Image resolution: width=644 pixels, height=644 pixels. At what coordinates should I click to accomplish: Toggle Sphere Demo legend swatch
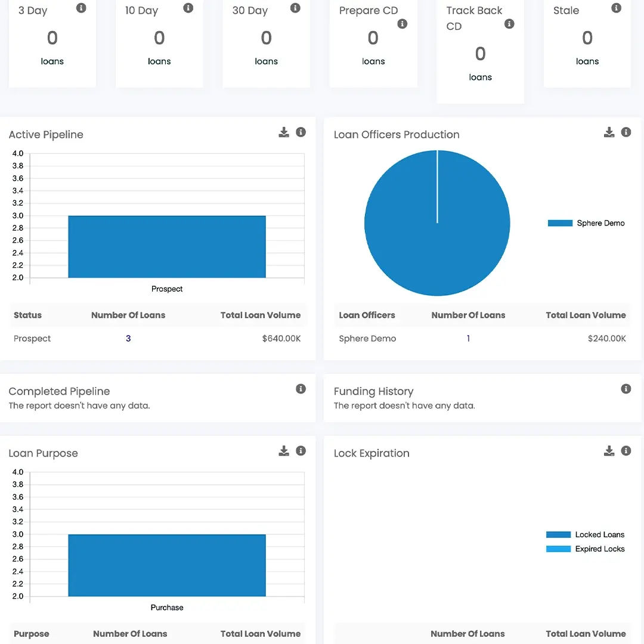(560, 224)
